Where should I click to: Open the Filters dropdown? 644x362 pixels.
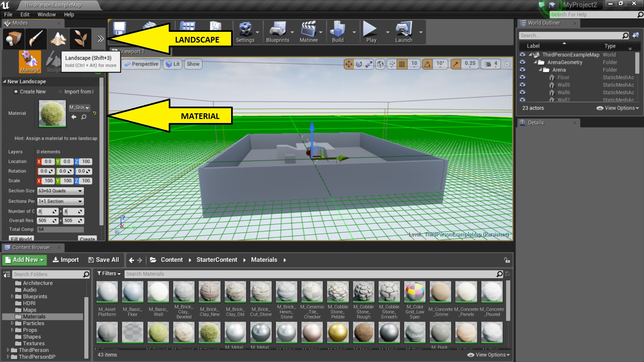[109, 274]
